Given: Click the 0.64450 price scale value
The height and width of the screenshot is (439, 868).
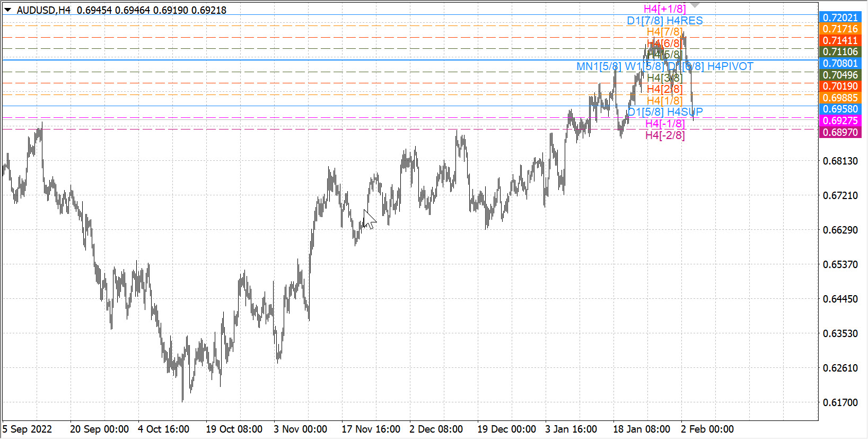Looking at the screenshot, I should click(840, 299).
